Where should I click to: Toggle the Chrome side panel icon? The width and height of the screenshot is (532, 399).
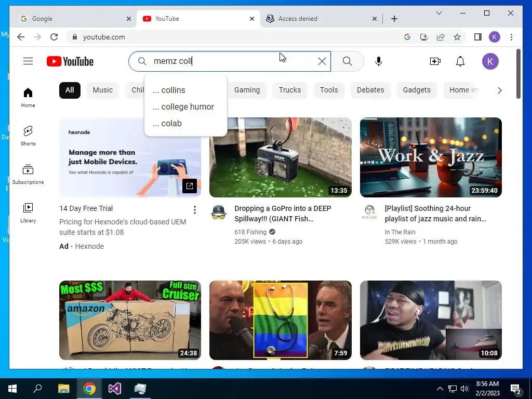point(478,37)
